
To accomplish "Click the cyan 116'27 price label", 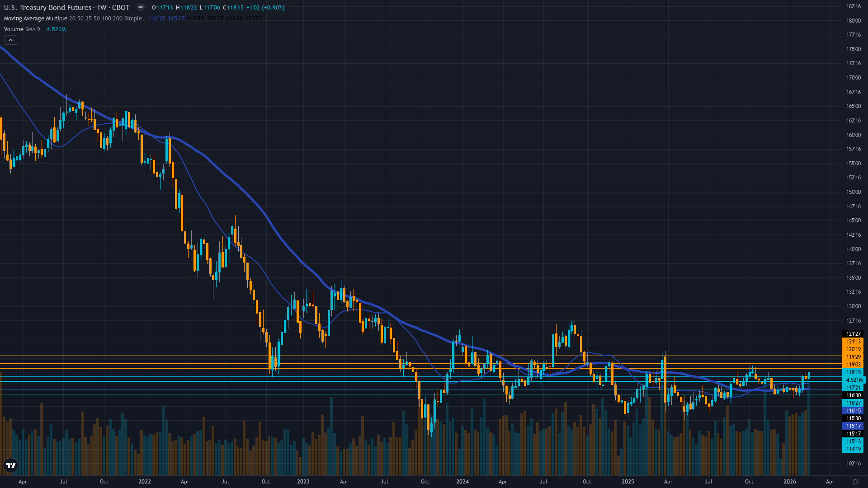I will [x=853, y=403].
